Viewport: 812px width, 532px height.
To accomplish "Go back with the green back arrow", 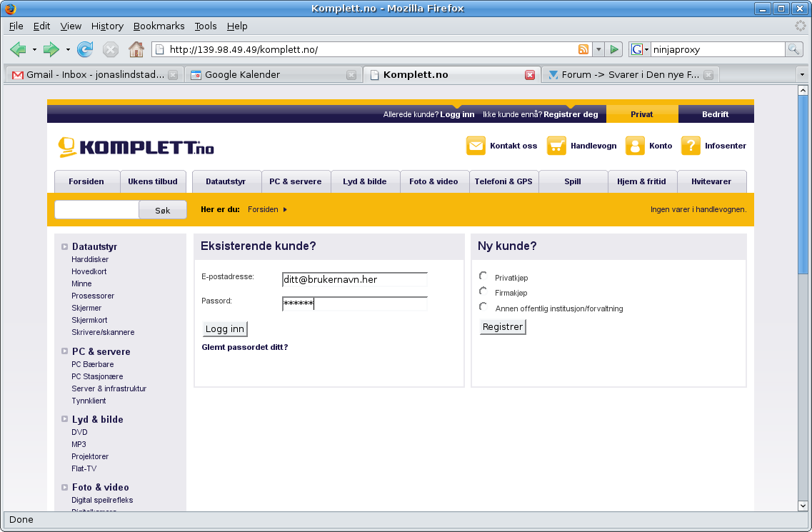I will click(18, 50).
